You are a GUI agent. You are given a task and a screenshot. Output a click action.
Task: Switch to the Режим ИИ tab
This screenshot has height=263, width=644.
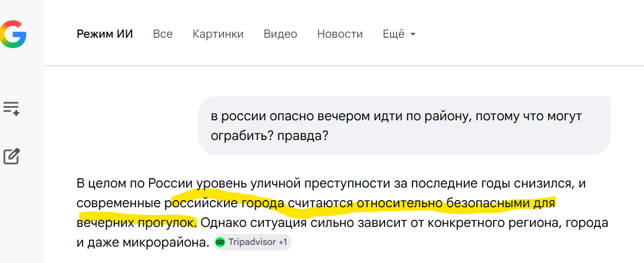[105, 34]
